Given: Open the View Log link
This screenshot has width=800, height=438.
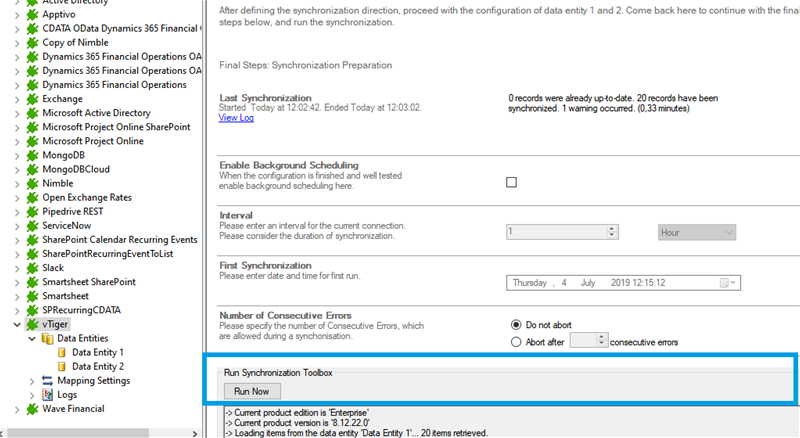Looking at the screenshot, I should [x=236, y=118].
